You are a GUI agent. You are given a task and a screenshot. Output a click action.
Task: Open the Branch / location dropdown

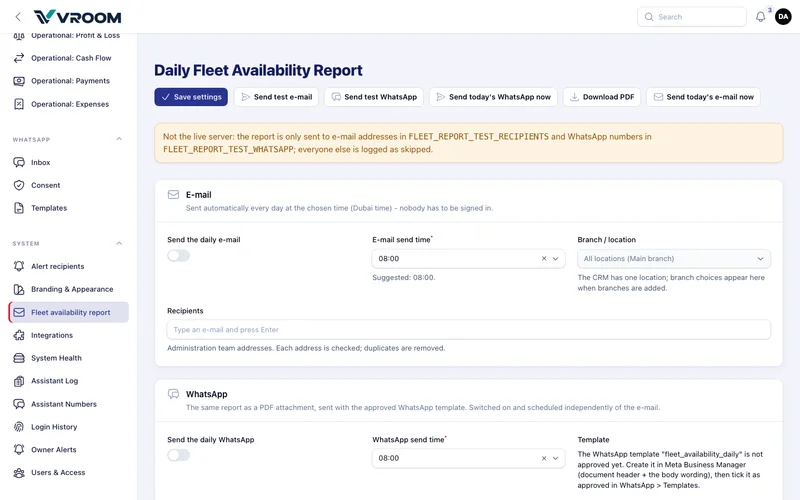(x=673, y=259)
